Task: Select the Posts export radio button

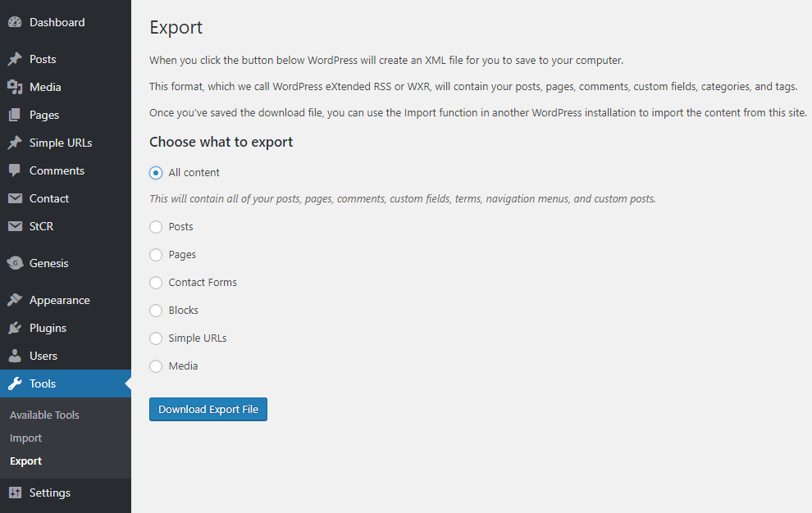Action: click(156, 227)
